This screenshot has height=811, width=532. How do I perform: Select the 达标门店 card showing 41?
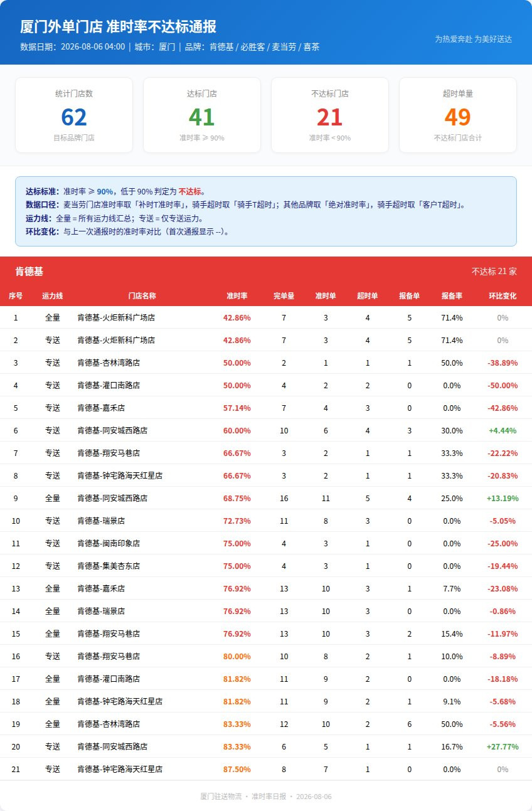coord(202,115)
